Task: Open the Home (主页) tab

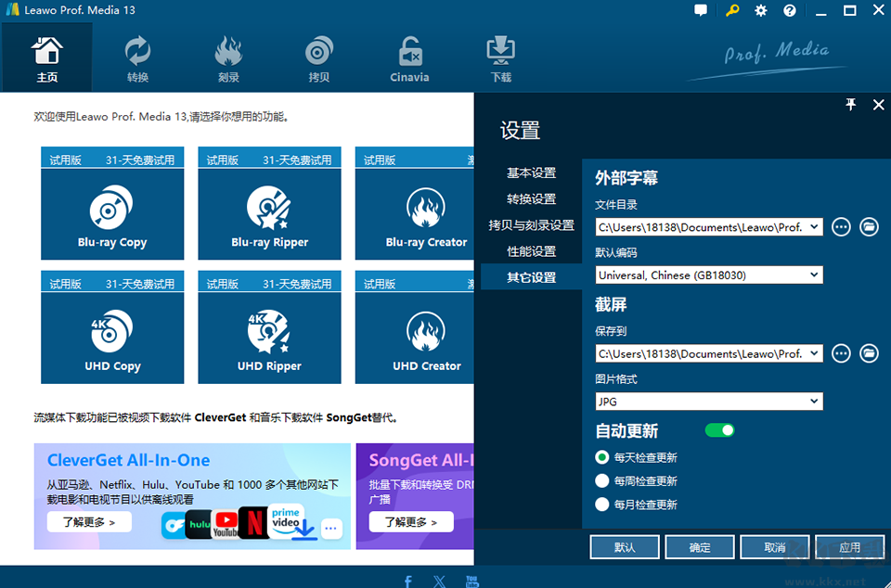Action: click(x=46, y=58)
